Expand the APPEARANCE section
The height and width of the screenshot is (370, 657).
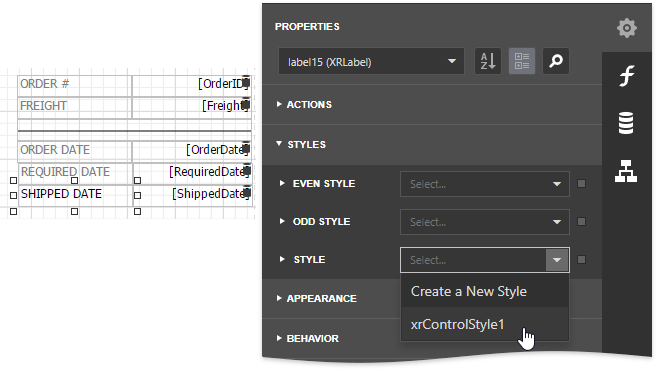[x=279, y=298]
